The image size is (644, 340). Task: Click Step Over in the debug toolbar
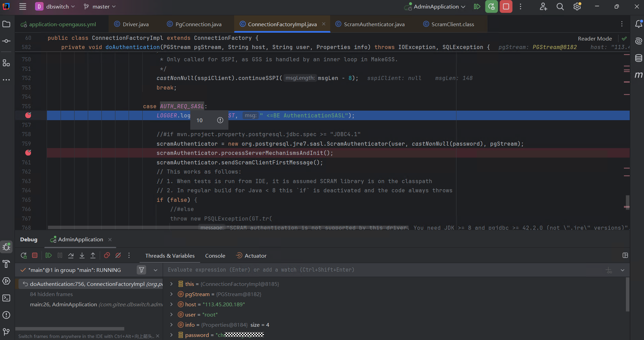(x=71, y=256)
